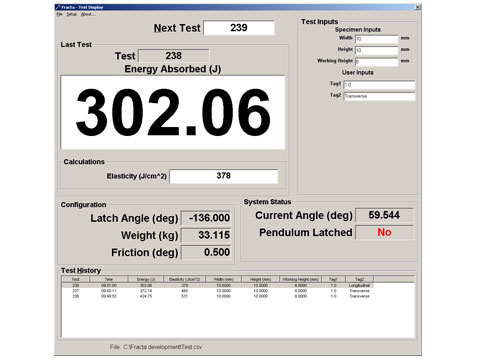Click the Tag1 user input field

379,85
